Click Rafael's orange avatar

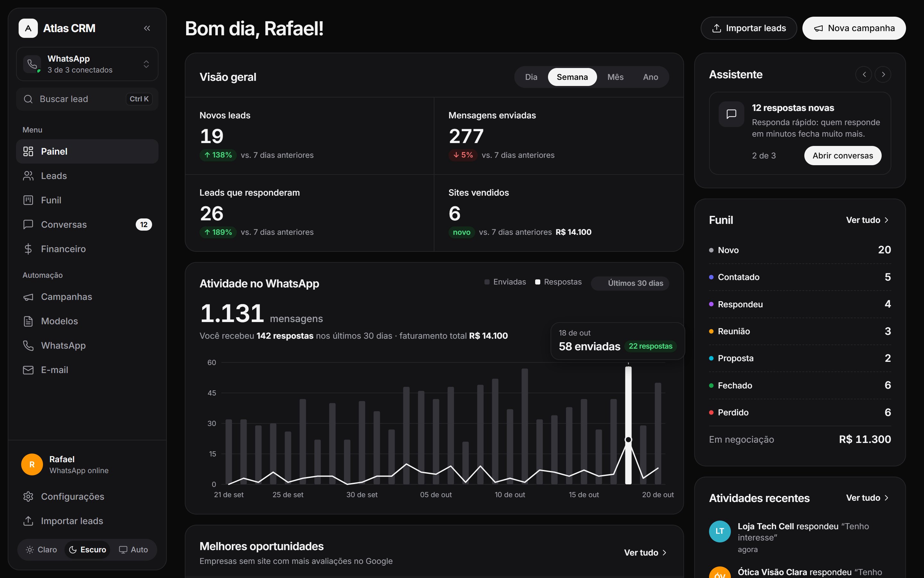click(x=32, y=464)
